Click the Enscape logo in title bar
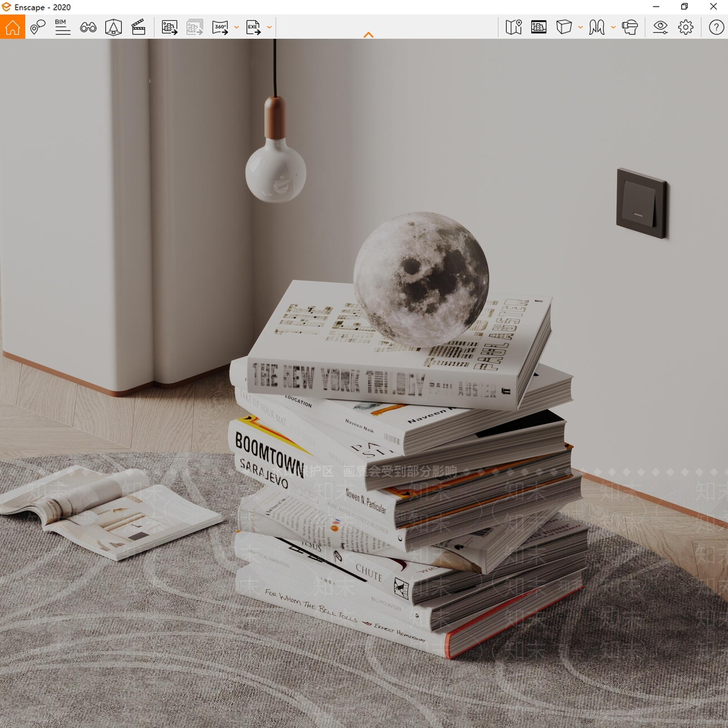Screen dimensions: 728x728 tap(6, 7)
